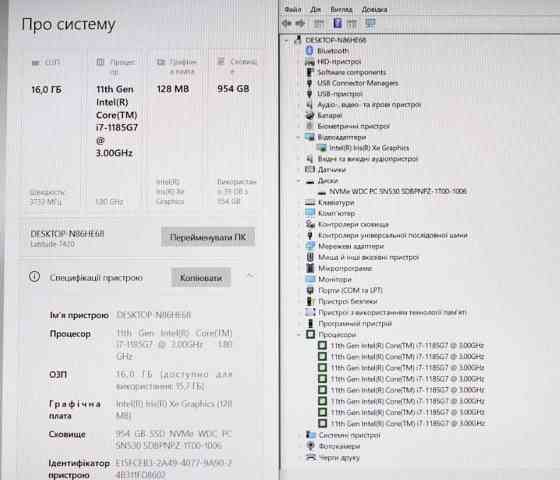Image resolution: width=560 pixels, height=480 pixels.
Task: Open the Довідка menu
Action: pyautogui.click(x=375, y=10)
